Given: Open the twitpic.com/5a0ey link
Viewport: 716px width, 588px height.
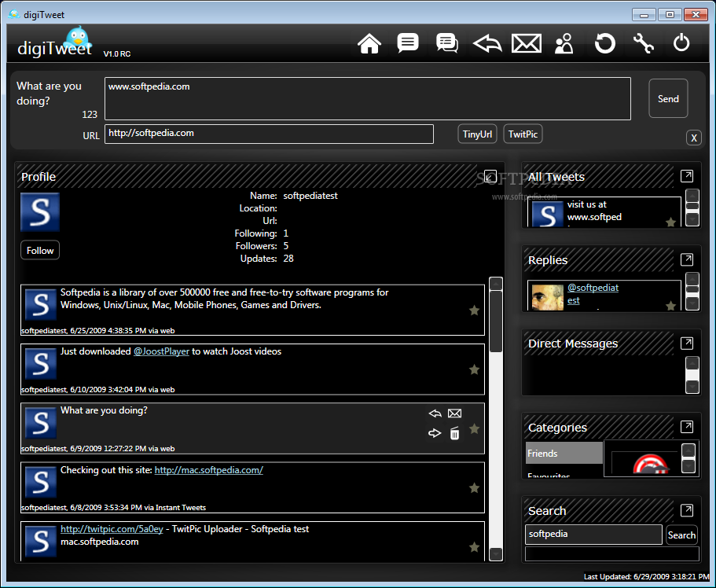Looking at the screenshot, I should (x=112, y=529).
